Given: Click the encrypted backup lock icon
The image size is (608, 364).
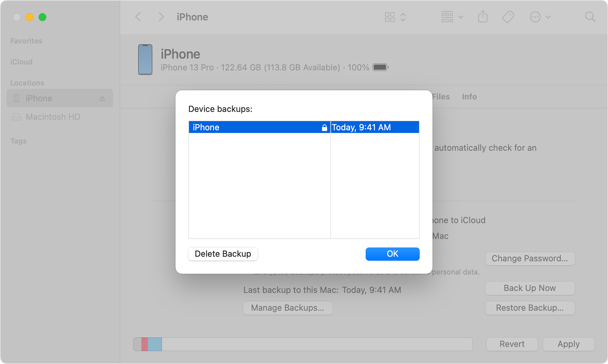Looking at the screenshot, I should point(324,127).
